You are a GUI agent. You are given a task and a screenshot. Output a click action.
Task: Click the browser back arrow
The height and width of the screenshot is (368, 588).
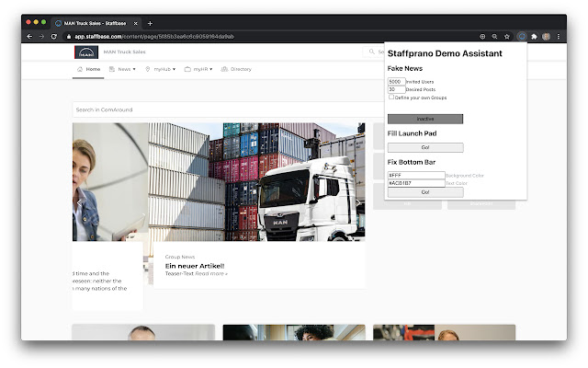(29, 37)
